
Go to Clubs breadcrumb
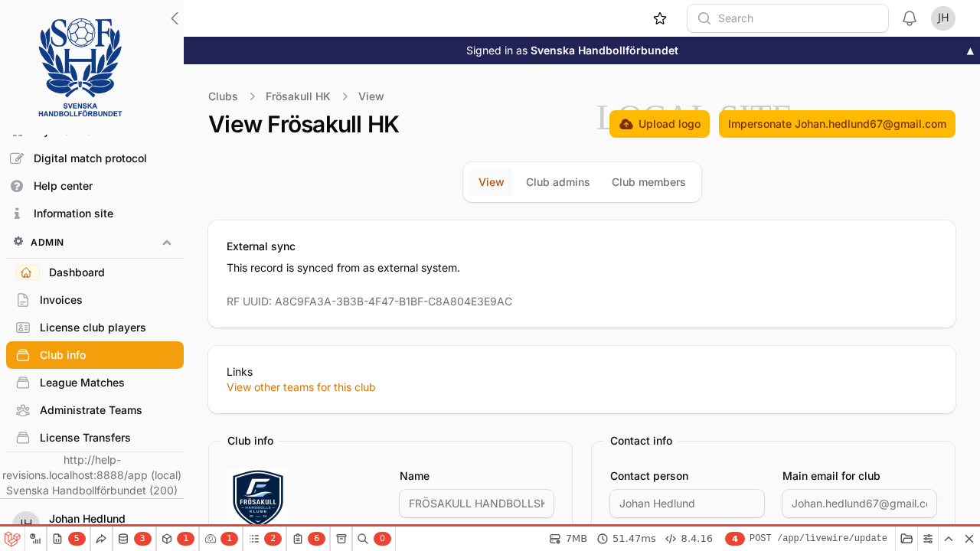(x=223, y=96)
